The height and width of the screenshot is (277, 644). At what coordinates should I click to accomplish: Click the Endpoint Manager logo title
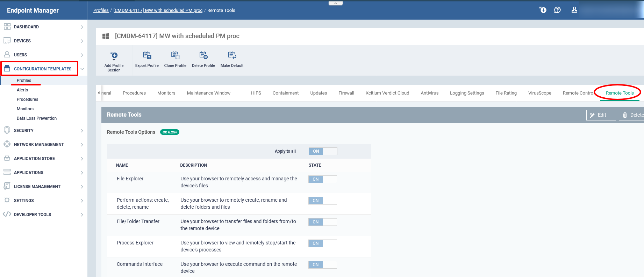click(33, 11)
